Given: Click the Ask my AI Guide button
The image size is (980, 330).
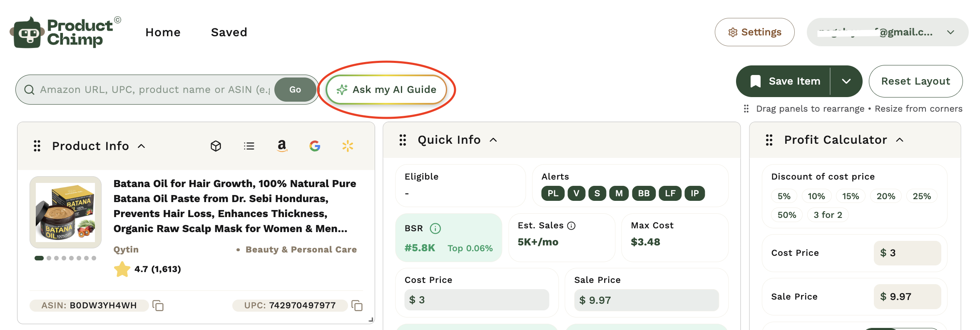Looking at the screenshot, I should click(x=386, y=90).
